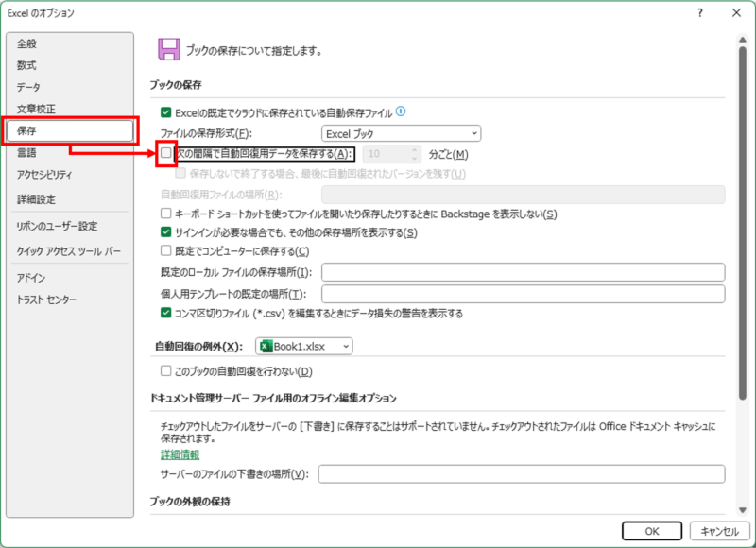Screen dimensions: 756x548
Task: Click the OK button
Action: [x=652, y=531]
